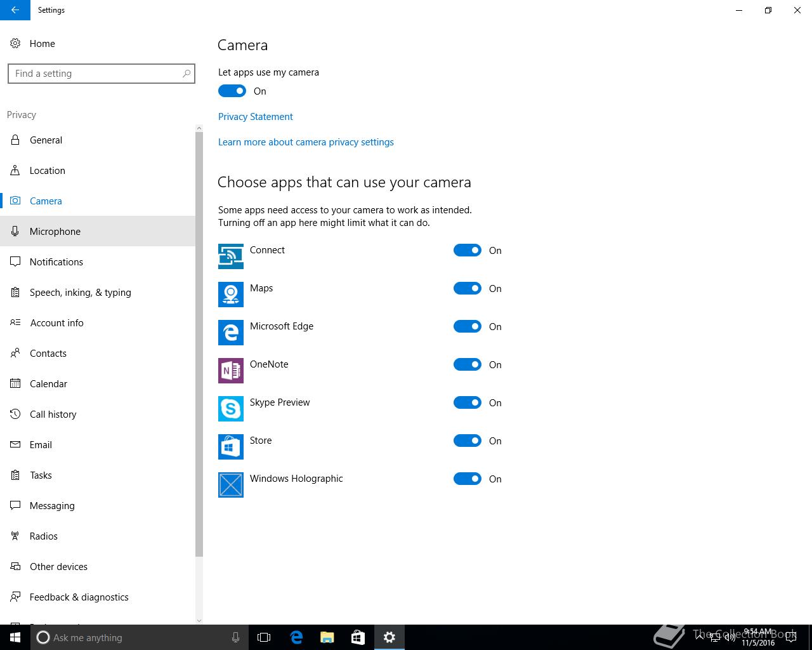Toggle the Store camera switch

468,441
